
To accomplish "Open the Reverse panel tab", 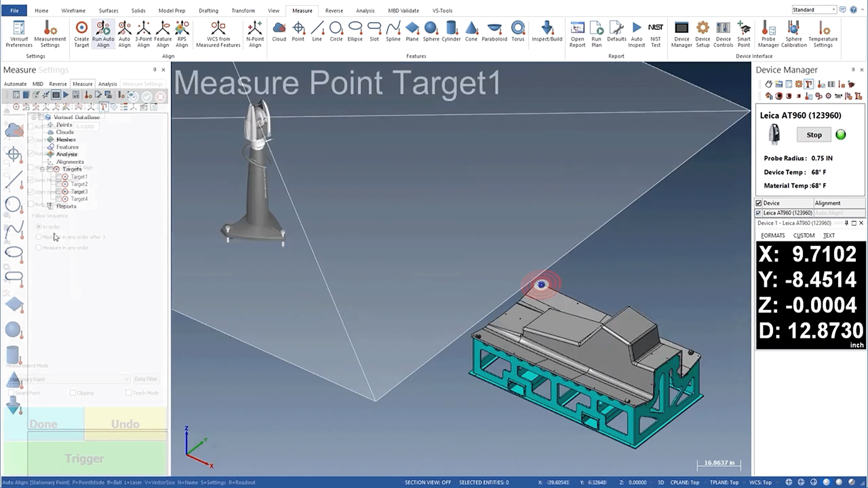I will click(58, 84).
